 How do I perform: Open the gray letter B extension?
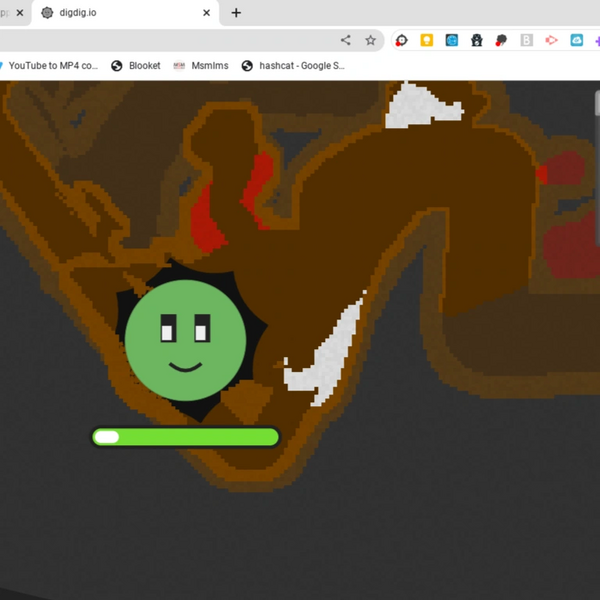pos(527,41)
